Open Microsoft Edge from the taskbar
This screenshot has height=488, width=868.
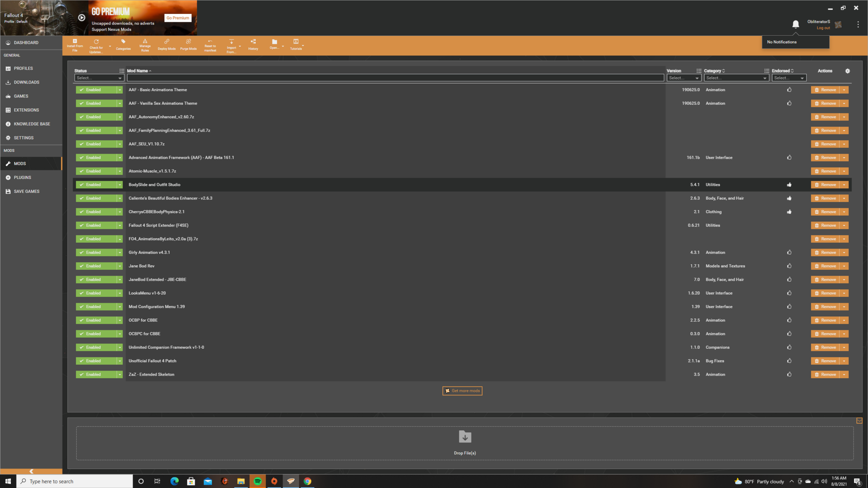click(175, 481)
